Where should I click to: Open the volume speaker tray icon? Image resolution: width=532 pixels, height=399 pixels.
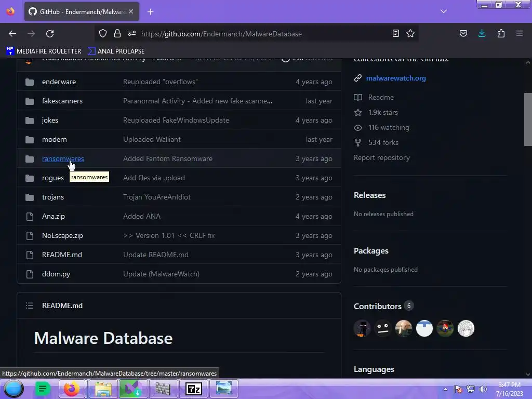click(x=483, y=389)
